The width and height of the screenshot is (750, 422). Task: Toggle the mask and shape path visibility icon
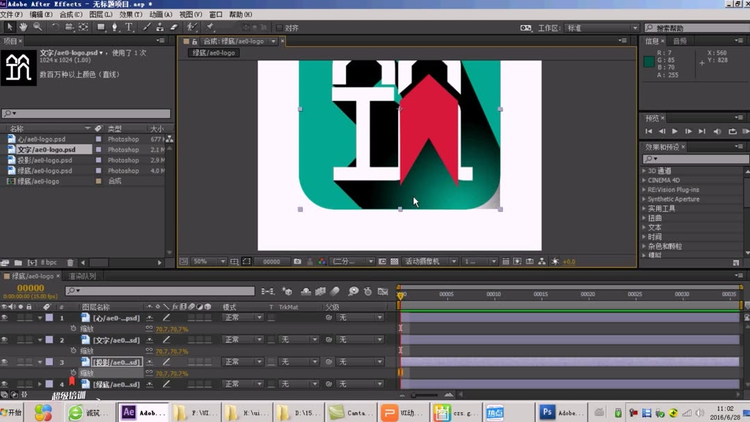[246, 262]
